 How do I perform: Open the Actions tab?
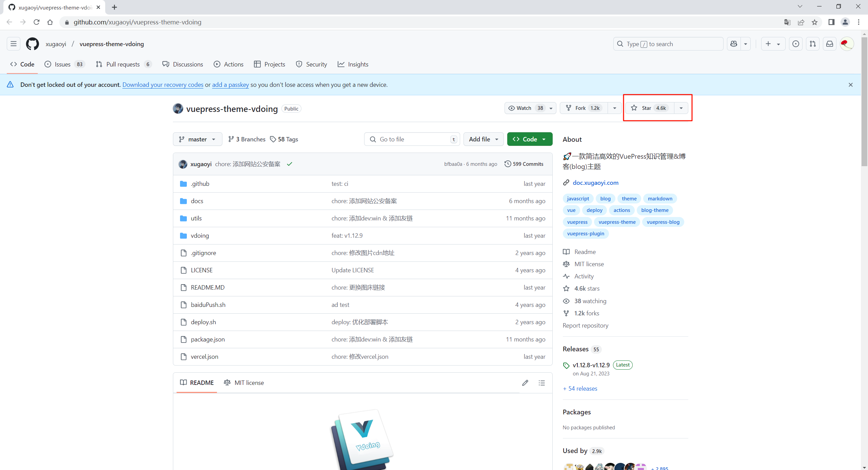click(229, 64)
